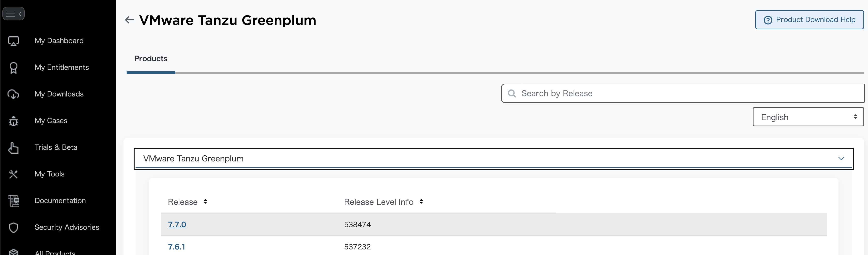Viewport: 868px width, 255px height.
Task: Collapse the sidebar with hamburger toggle
Action: click(14, 14)
